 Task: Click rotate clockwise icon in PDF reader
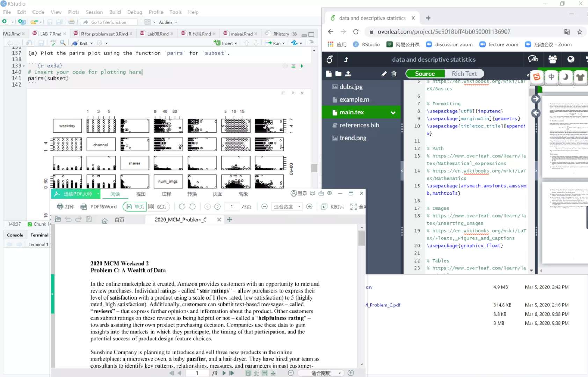point(182,207)
